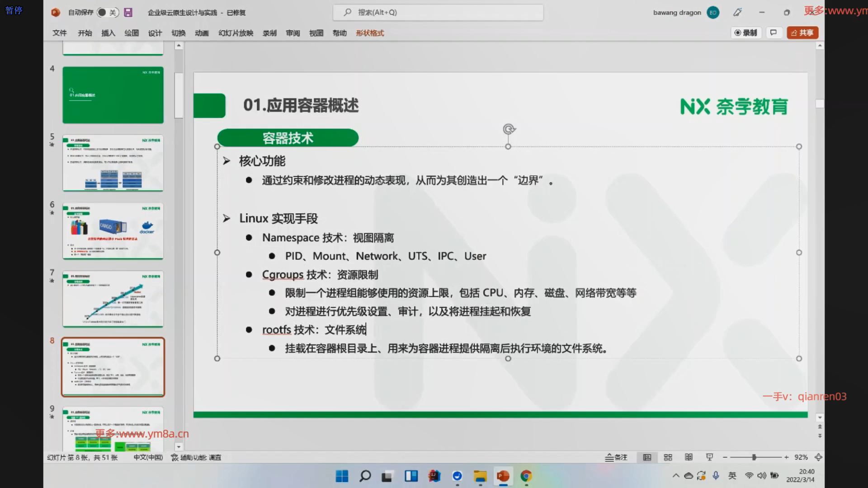Click the 共享 share button
Screen dimensions: 868x488
802,33
